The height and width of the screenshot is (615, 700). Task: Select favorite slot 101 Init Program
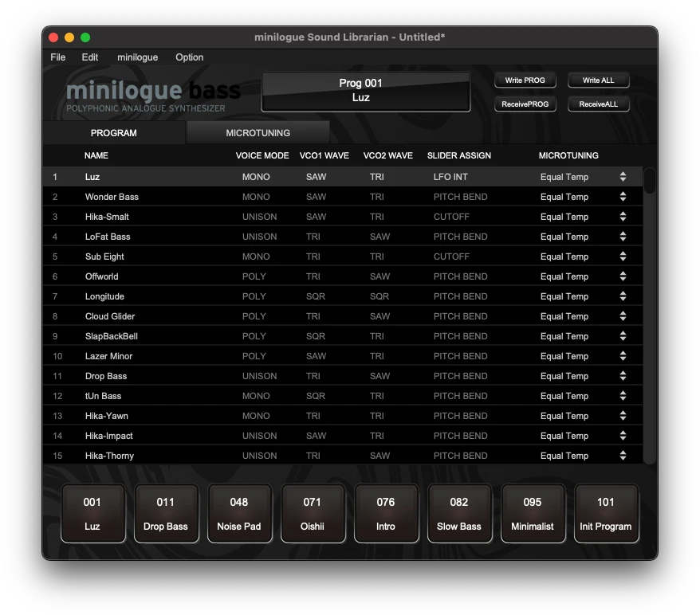(x=606, y=514)
